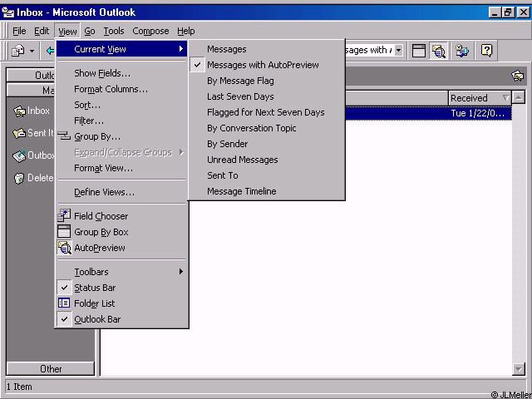
Task: Click the Group By Box icon in the View menu
Action: coord(64,231)
